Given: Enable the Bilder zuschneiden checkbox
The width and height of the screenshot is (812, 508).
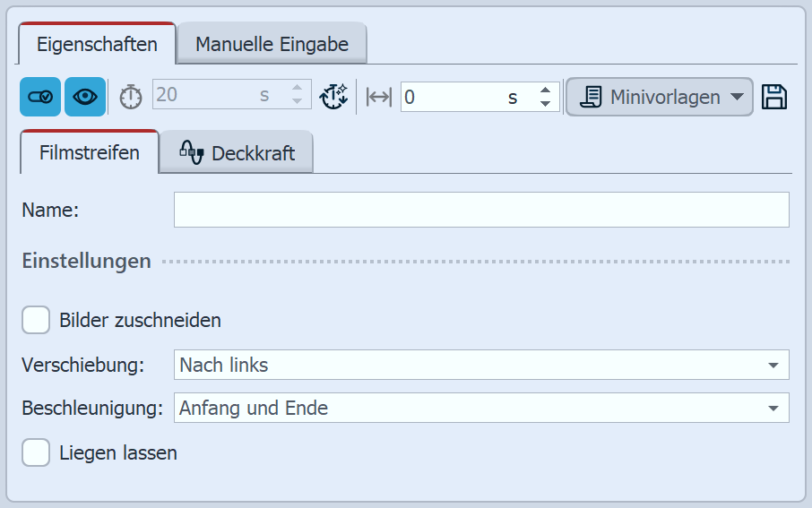Looking at the screenshot, I should coord(36,320).
